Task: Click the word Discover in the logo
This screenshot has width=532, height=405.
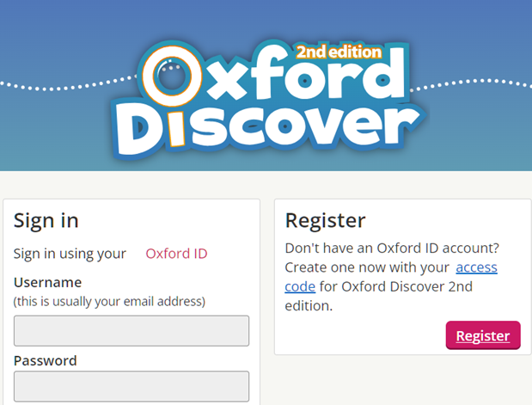Action: click(x=268, y=130)
